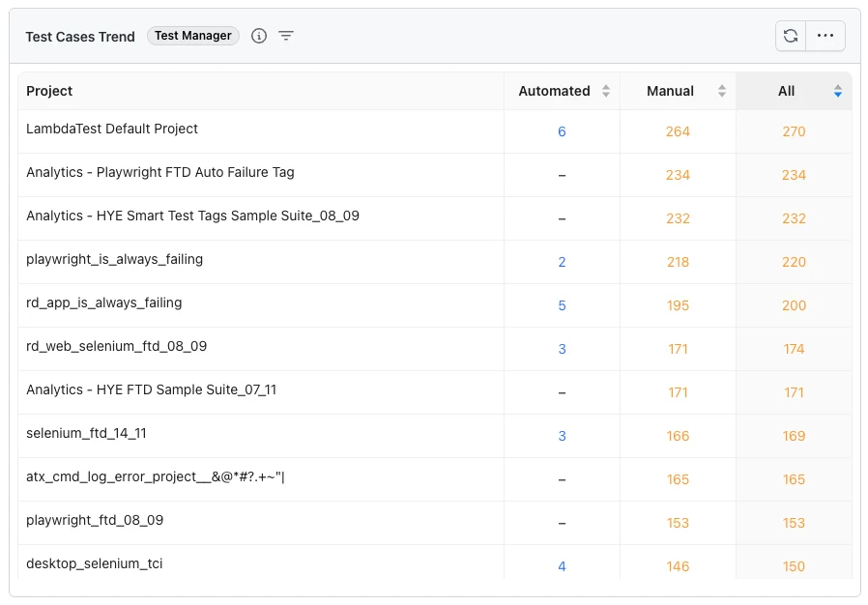
Task: Select Analytics - HYE FTD Sample Suite_07_11
Action: 151,389
